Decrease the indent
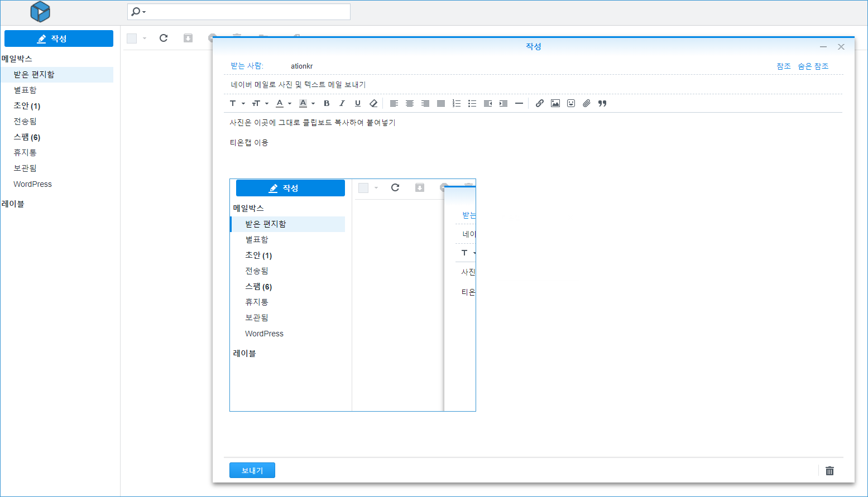The width and height of the screenshot is (868, 497). [488, 103]
